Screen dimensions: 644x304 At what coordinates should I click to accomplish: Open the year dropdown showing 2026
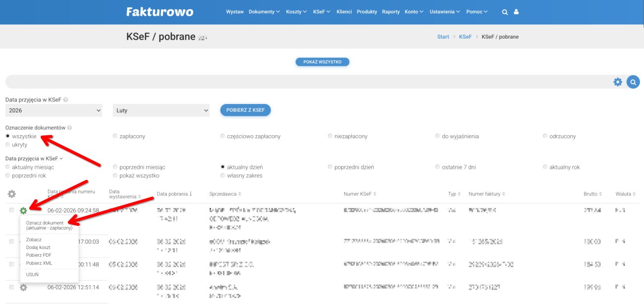click(x=54, y=109)
